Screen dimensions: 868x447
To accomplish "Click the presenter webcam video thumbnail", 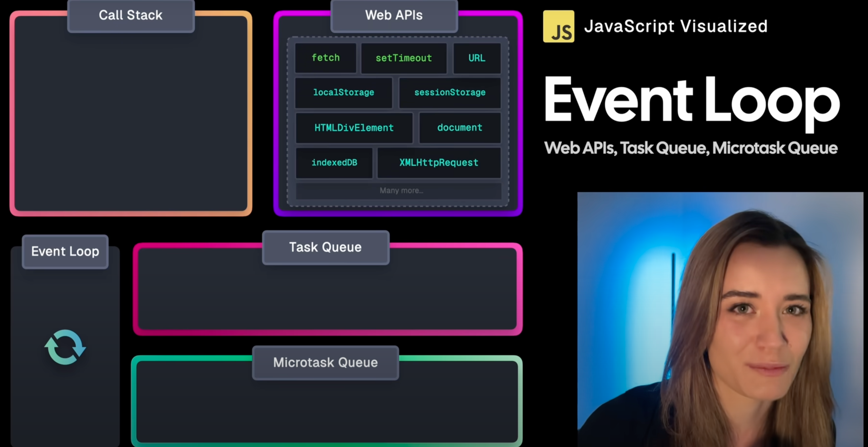I will (720, 319).
